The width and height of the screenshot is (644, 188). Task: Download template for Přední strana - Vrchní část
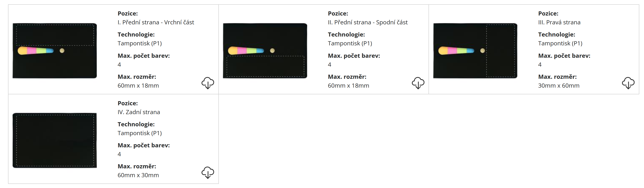pyautogui.click(x=208, y=83)
